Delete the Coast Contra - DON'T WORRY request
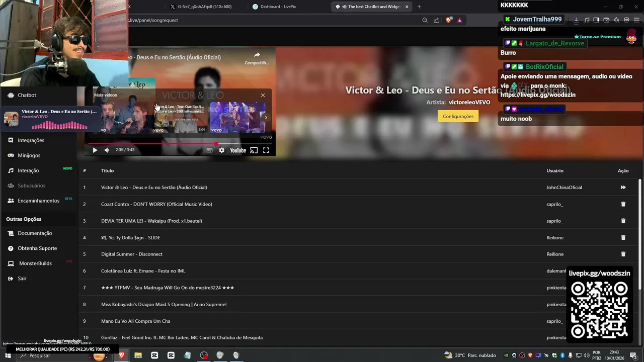Screen dimensions: 644x362 (x=623, y=204)
